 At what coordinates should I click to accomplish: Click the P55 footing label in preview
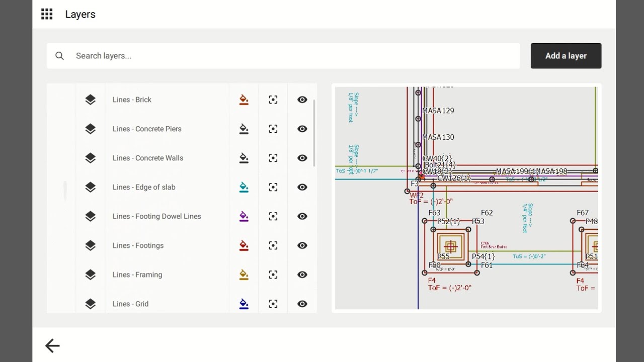click(443, 256)
